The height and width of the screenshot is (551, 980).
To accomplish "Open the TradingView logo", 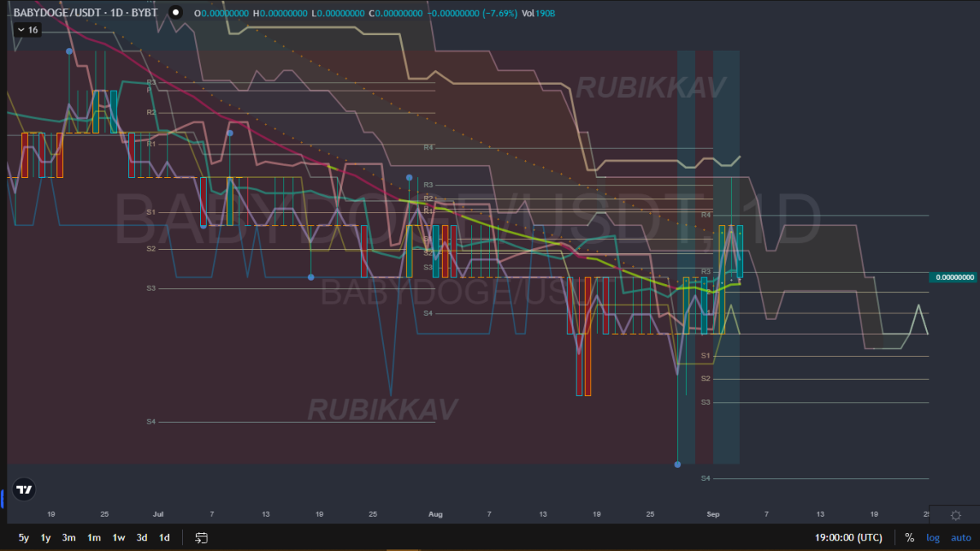I will point(24,489).
